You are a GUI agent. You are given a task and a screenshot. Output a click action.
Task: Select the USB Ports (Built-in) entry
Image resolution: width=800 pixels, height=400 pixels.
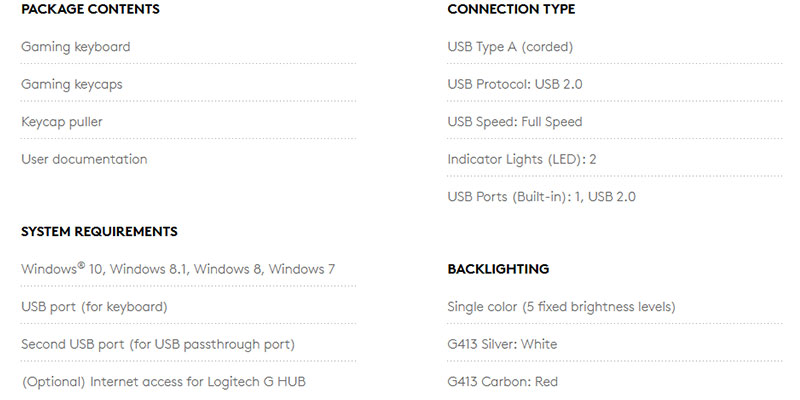point(541,196)
